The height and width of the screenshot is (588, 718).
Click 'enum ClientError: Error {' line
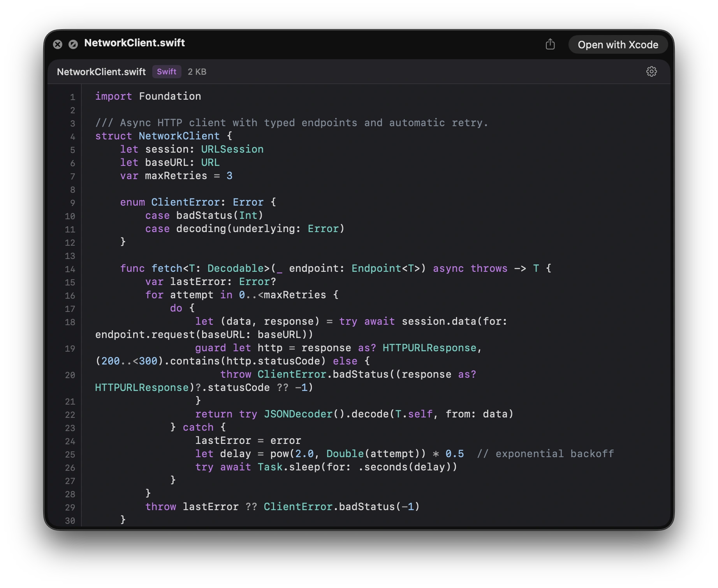coord(198,202)
